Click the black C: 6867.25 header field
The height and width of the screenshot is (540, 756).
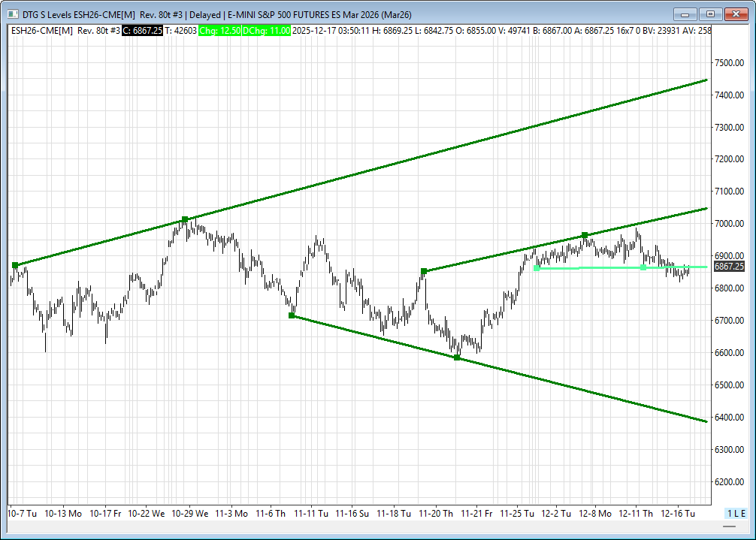(141, 30)
